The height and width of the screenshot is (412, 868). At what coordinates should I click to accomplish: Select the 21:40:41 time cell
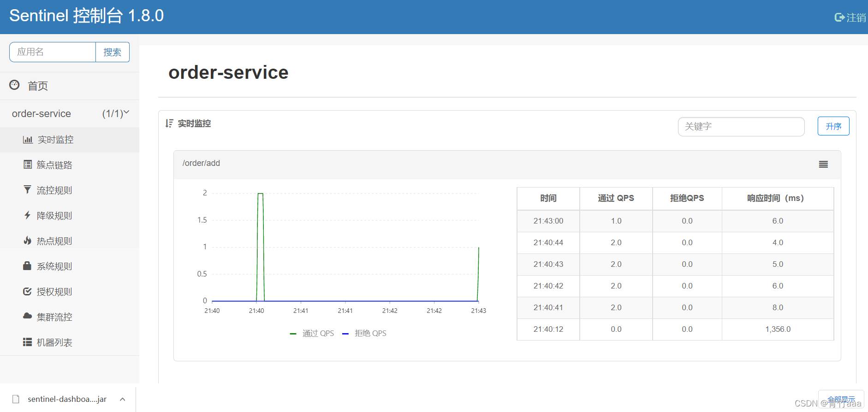[x=548, y=307]
